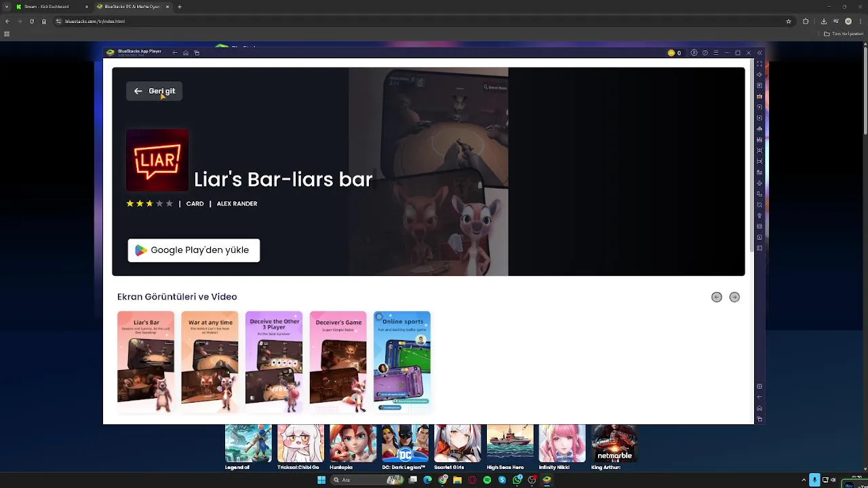Show next screenshots with right arrow

coord(734,297)
